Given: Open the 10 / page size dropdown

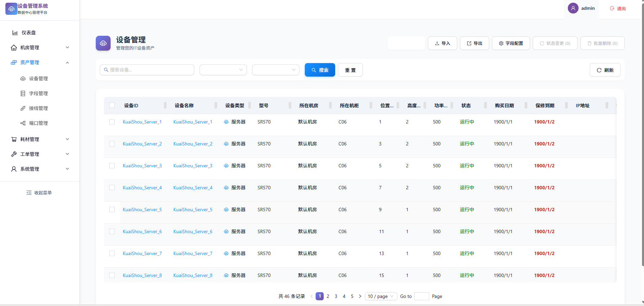Looking at the screenshot, I should pyautogui.click(x=381, y=296).
